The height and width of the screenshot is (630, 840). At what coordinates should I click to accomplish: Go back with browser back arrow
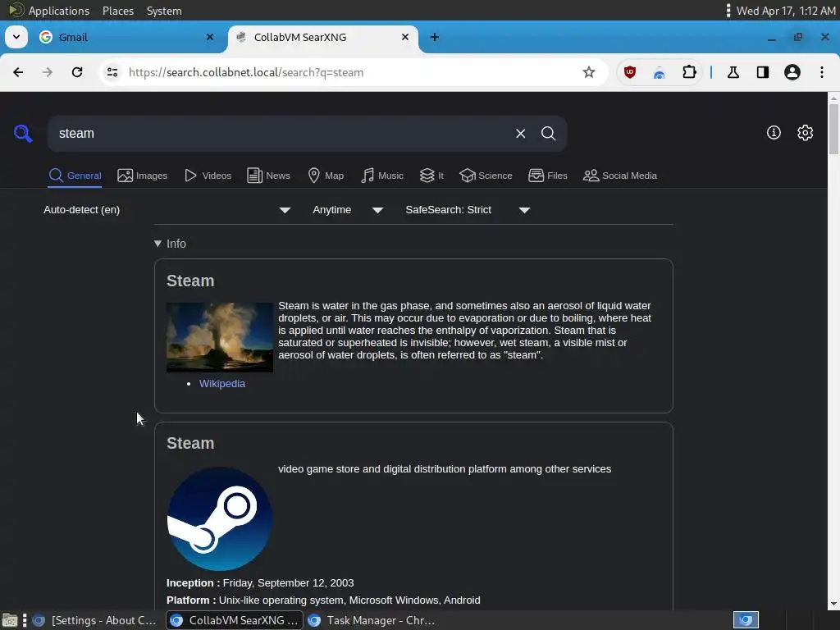click(x=18, y=72)
